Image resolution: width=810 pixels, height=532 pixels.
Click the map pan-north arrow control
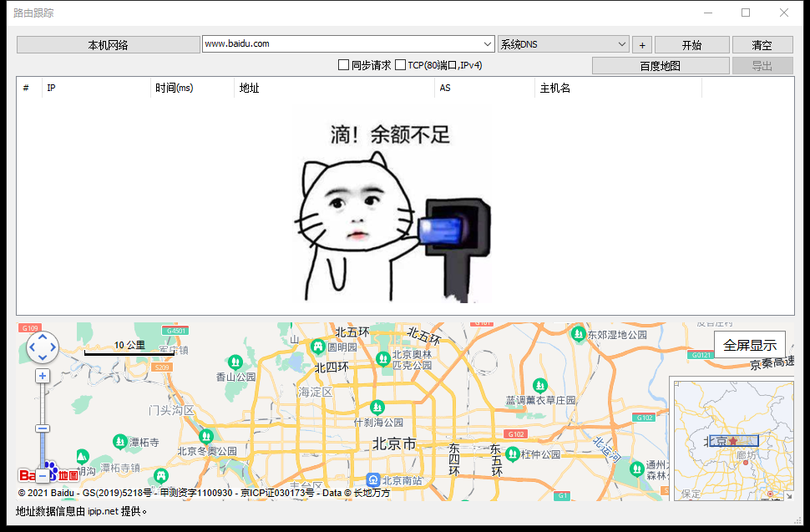[x=42, y=337]
